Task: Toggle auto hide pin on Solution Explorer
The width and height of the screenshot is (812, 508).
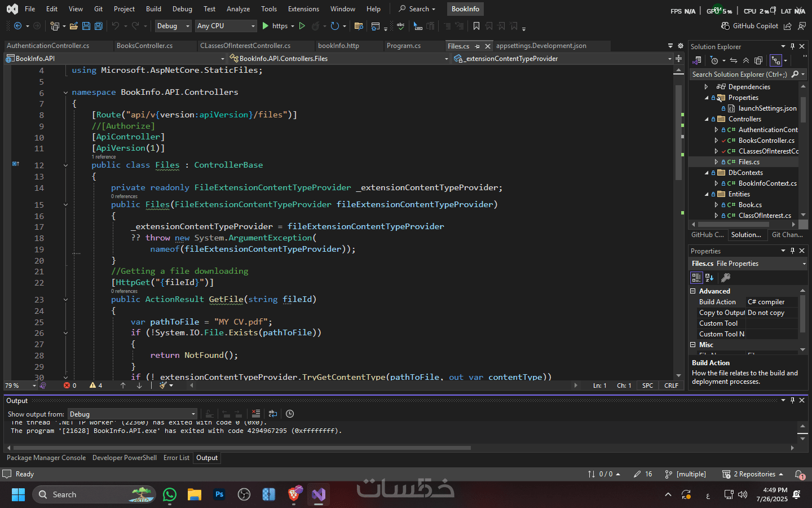Action: 792,46
